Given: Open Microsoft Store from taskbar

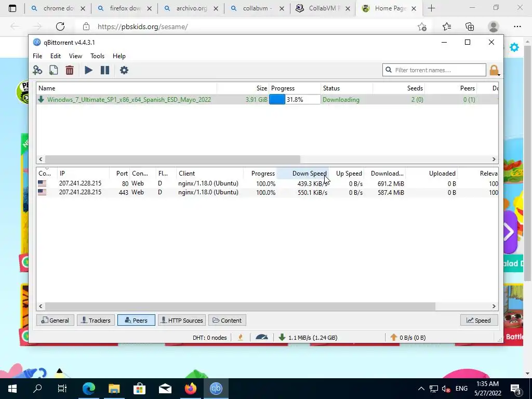Looking at the screenshot, I should 139,389.
